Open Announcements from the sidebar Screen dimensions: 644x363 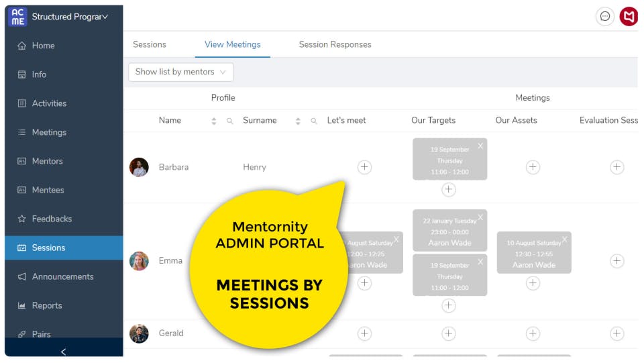[62, 276]
